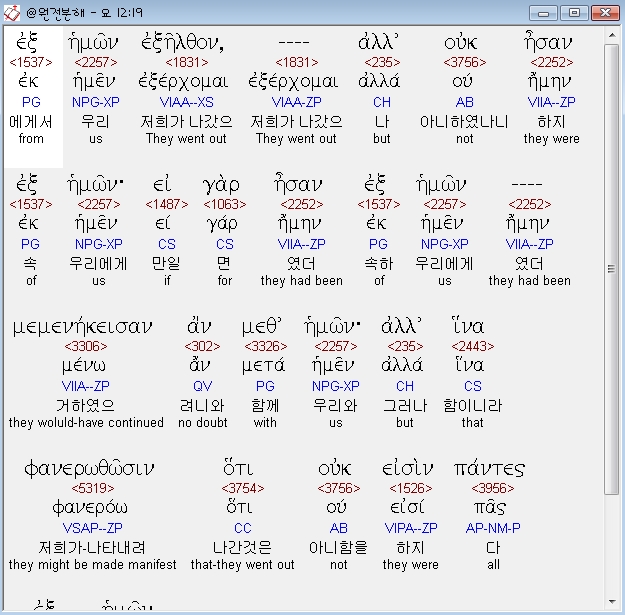Click the app icon in title bar

pos(12,13)
